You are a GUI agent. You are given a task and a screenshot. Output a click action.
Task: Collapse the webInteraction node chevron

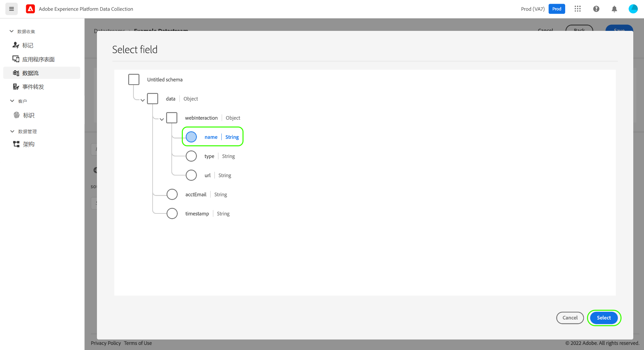point(162,119)
